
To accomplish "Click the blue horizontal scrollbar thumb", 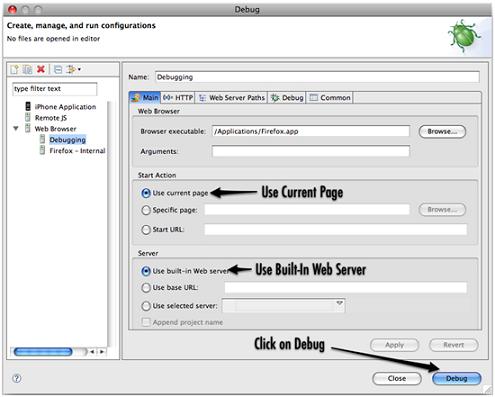I will pyautogui.click(x=43, y=352).
